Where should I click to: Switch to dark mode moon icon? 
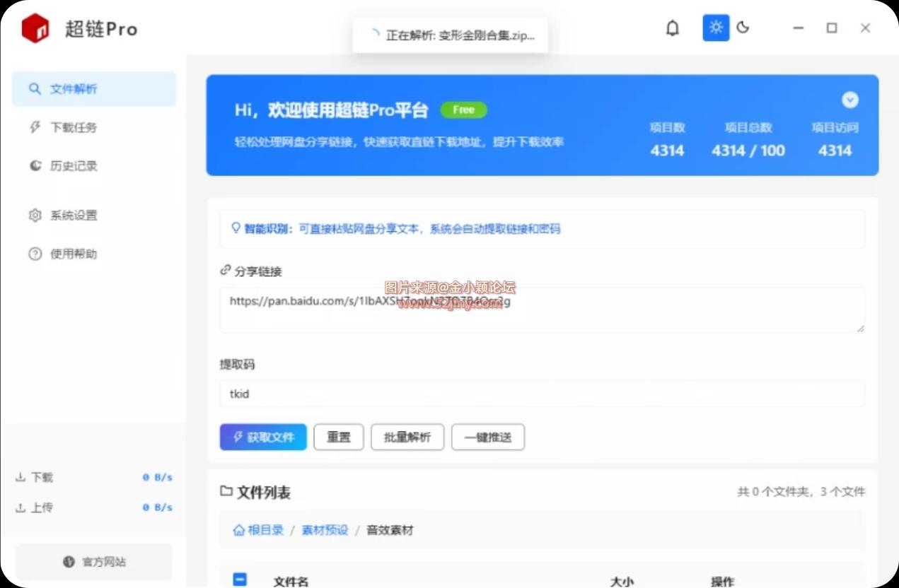click(x=743, y=28)
